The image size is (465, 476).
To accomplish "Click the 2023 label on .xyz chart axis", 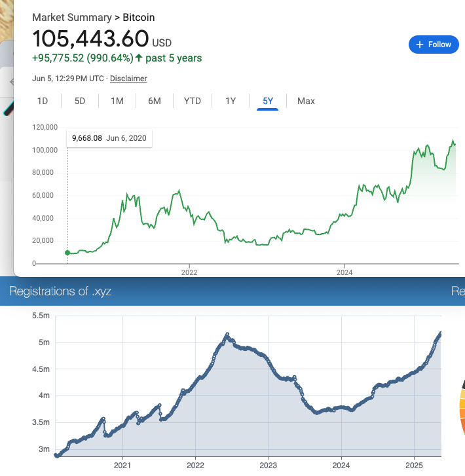I will pos(269,466).
